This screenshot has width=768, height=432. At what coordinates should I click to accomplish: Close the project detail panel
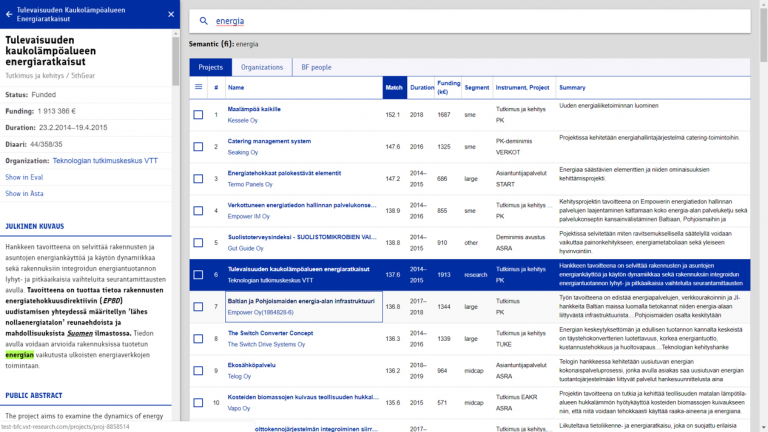171,14
